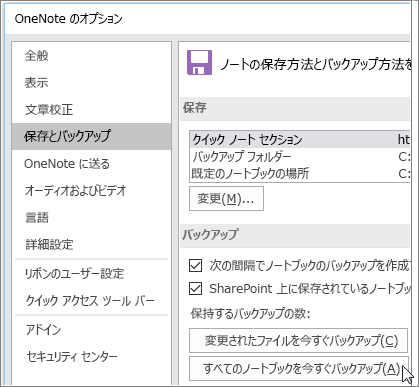This screenshot has height=387, width=419.
Task: Click 保持するバックアップの数 label
Action: click(250, 313)
